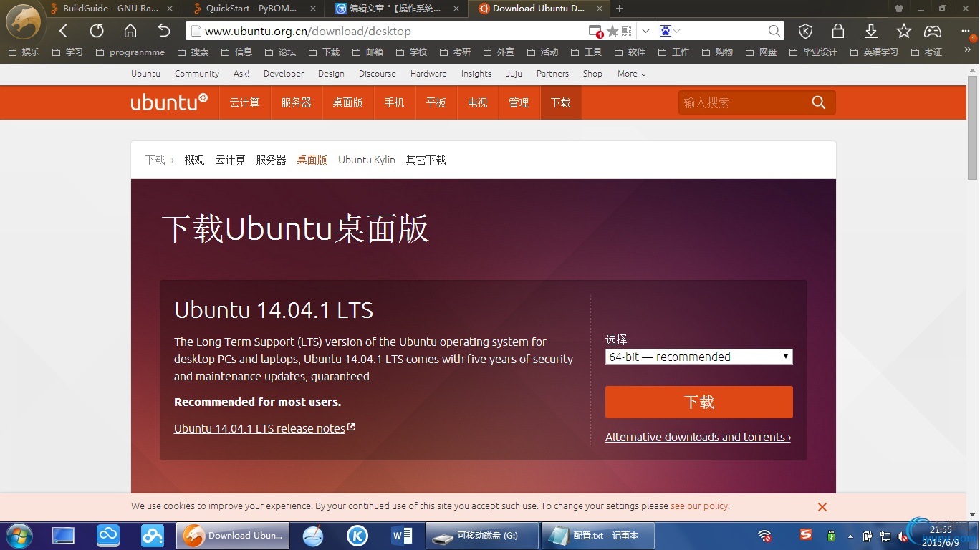
Task: Open the 娱乐 bookmarks folder
Action: (23, 52)
